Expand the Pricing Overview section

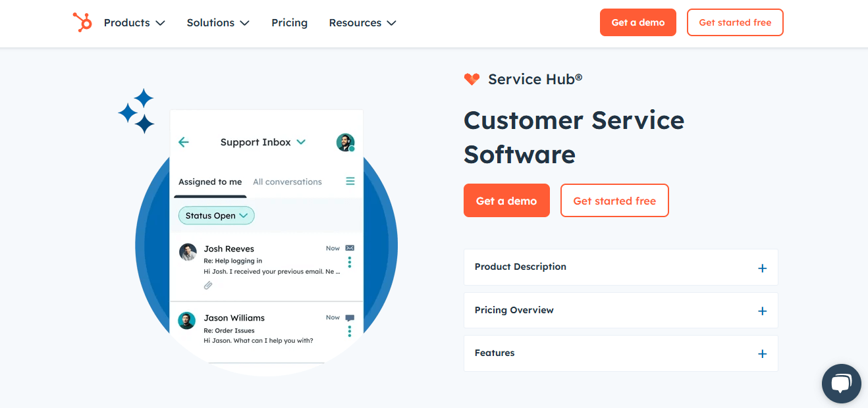[762, 311]
